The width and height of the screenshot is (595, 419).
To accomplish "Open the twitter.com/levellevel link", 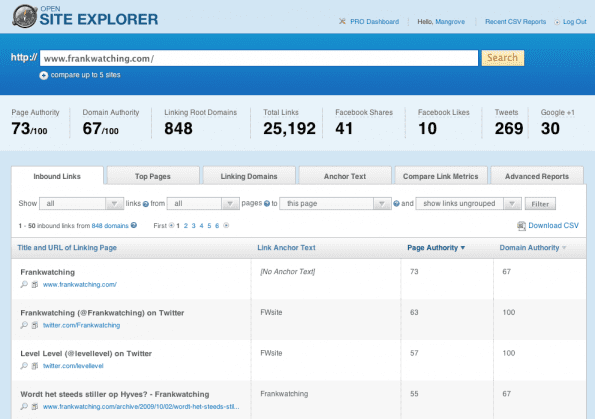I will pos(73,365).
